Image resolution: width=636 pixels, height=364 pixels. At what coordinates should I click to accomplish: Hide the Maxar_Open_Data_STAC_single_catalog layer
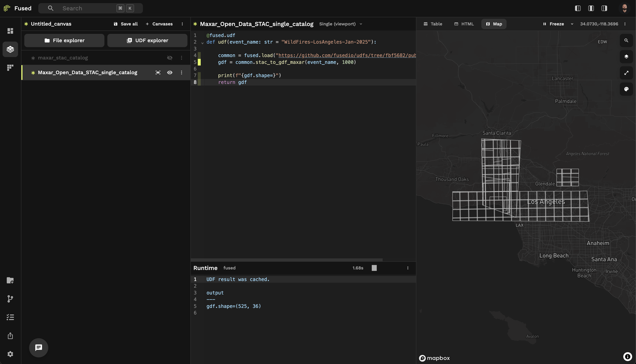(170, 73)
